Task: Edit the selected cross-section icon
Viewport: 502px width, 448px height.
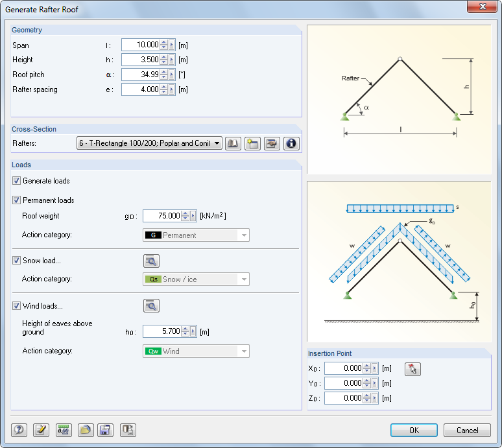Action: pos(272,143)
